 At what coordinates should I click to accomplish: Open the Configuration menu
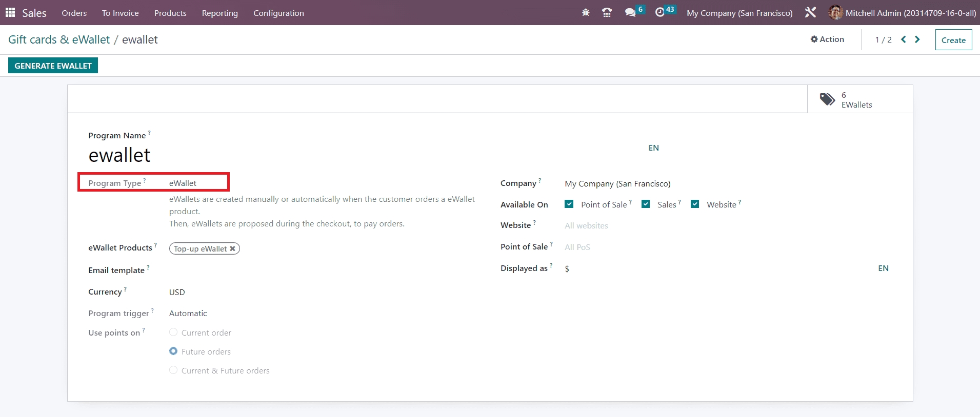coord(278,13)
